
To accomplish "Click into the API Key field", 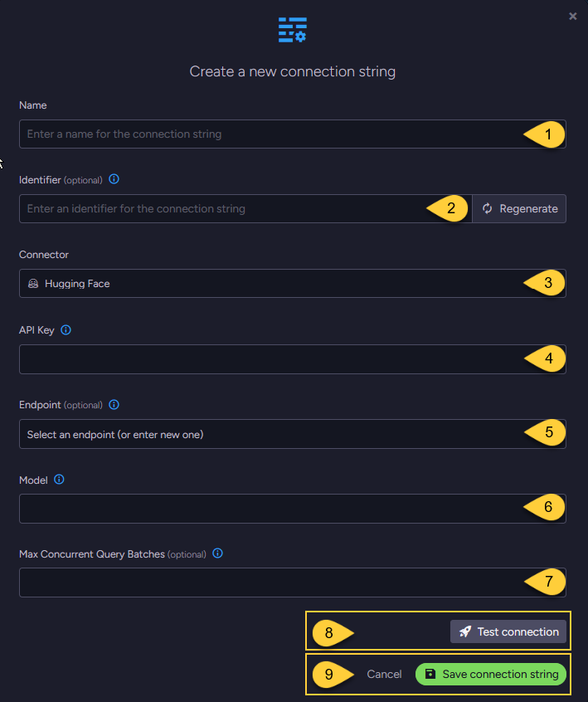I will 293,359.
